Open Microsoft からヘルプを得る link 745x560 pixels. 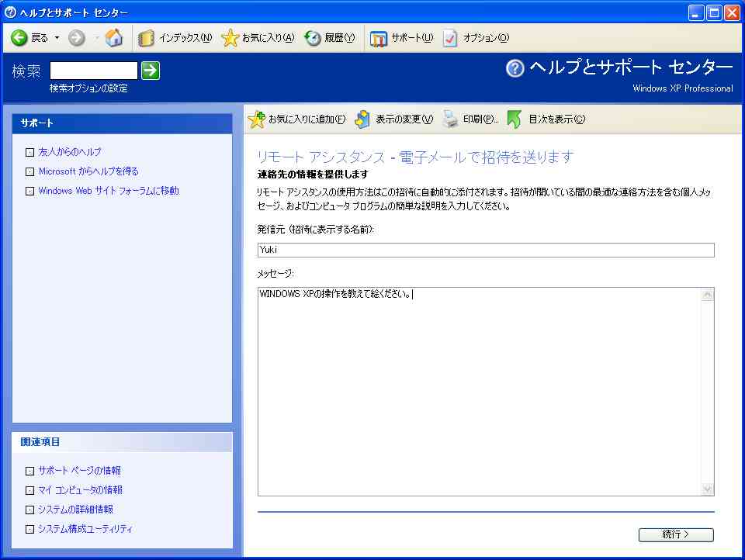(x=88, y=171)
